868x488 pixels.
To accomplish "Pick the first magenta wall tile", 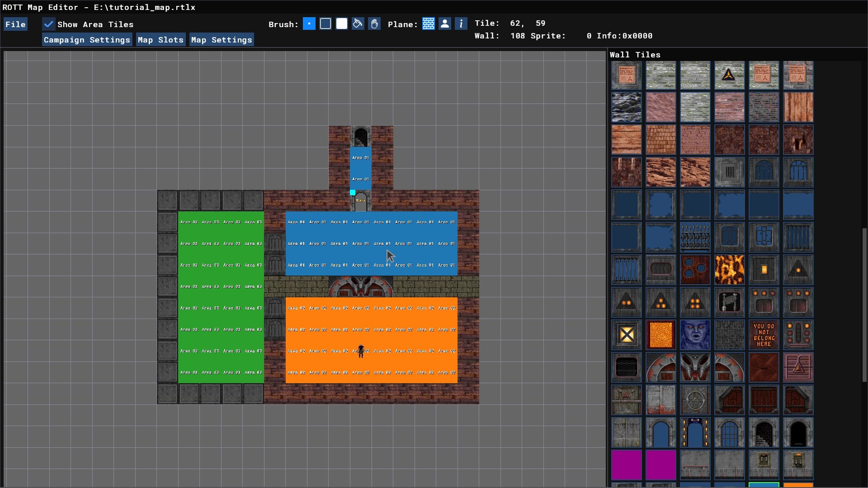I will tap(626, 465).
